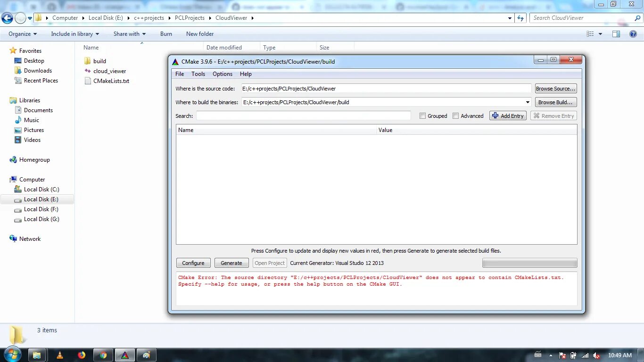The height and width of the screenshot is (362, 644).
Task: Open the CMake Help menu
Action: (246, 74)
